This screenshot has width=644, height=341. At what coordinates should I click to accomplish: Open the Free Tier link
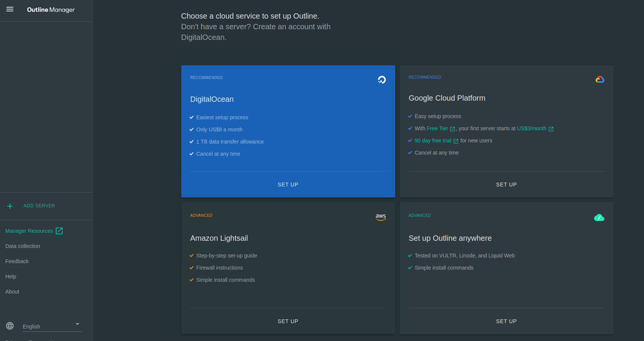pyautogui.click(x=437, y=129)
